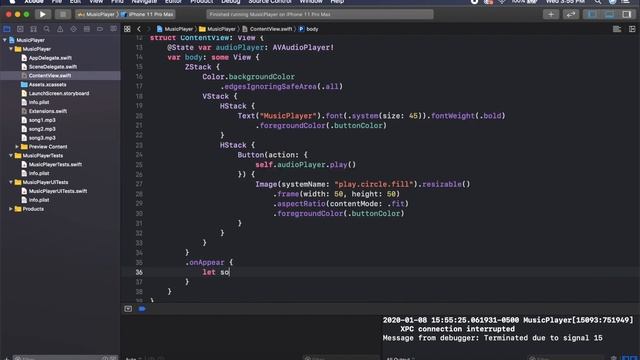Open the Navigate menu
Viewport: 640px width, 360px height.
click(x=144, y=2)
